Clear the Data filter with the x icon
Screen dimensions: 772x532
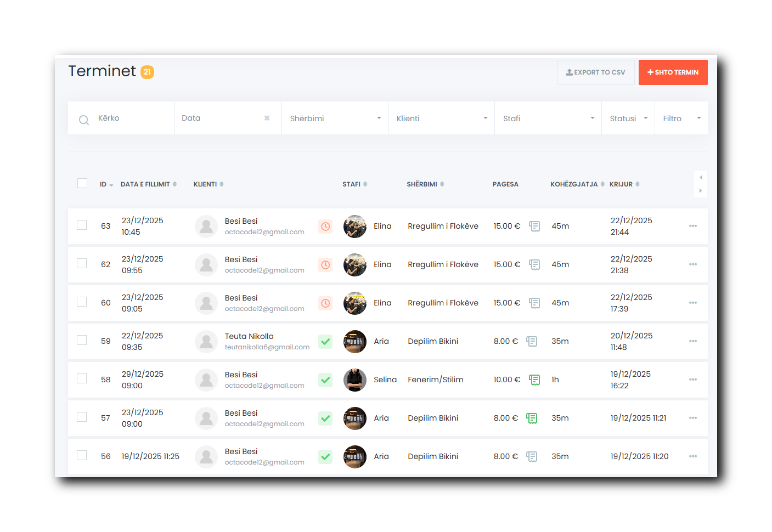click(x=267, y=118)
